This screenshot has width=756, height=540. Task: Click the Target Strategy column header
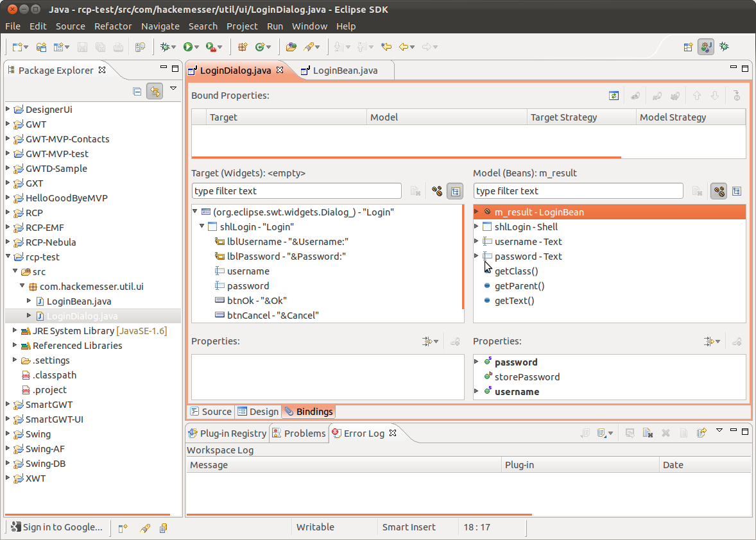point(581,117)
